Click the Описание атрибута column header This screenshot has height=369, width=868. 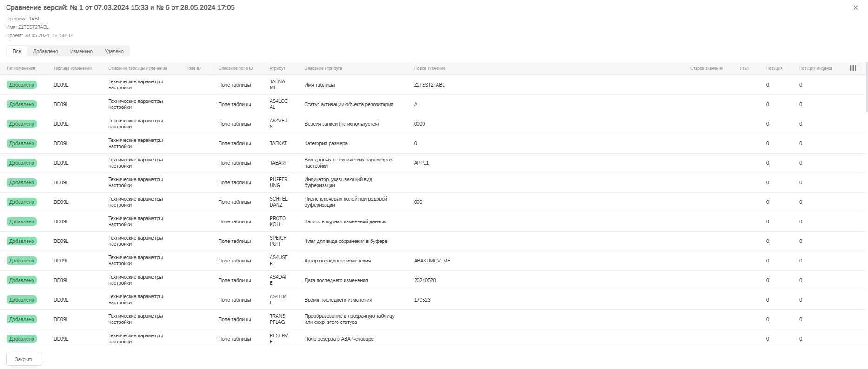pos(323,68)
